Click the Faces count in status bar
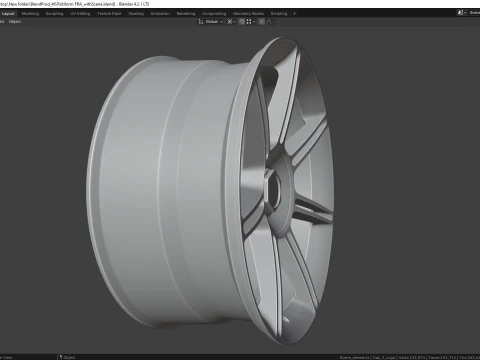Screen dimensions: 480x360 442,358
